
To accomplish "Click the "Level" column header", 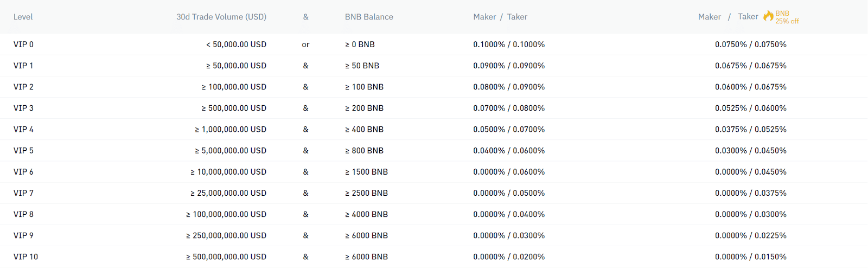I will (x=23, y=17).
